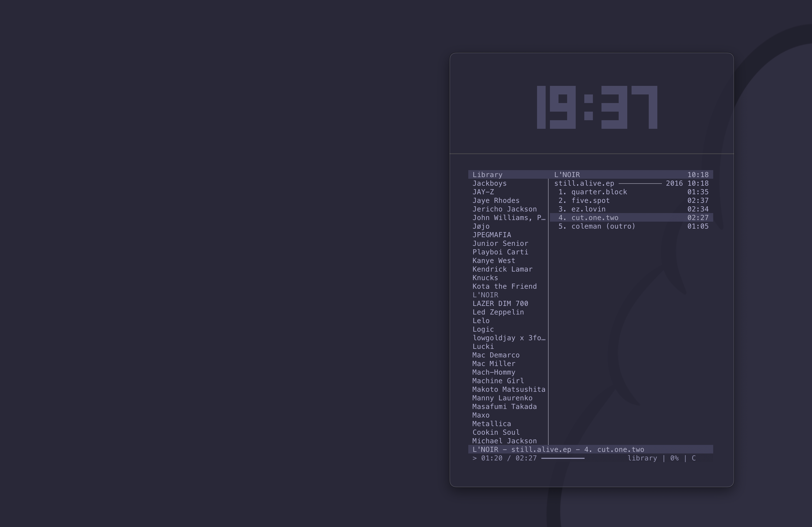This screenshot has height=527, width=812.
Task: Select Lelo artist entry
Action: [x=481, y=321]
